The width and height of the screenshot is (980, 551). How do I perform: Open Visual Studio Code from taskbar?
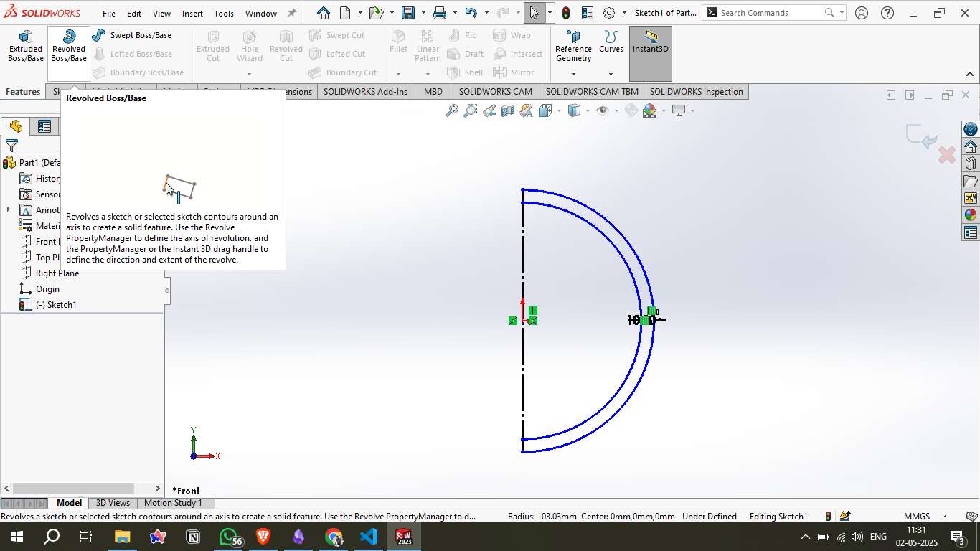369,537
